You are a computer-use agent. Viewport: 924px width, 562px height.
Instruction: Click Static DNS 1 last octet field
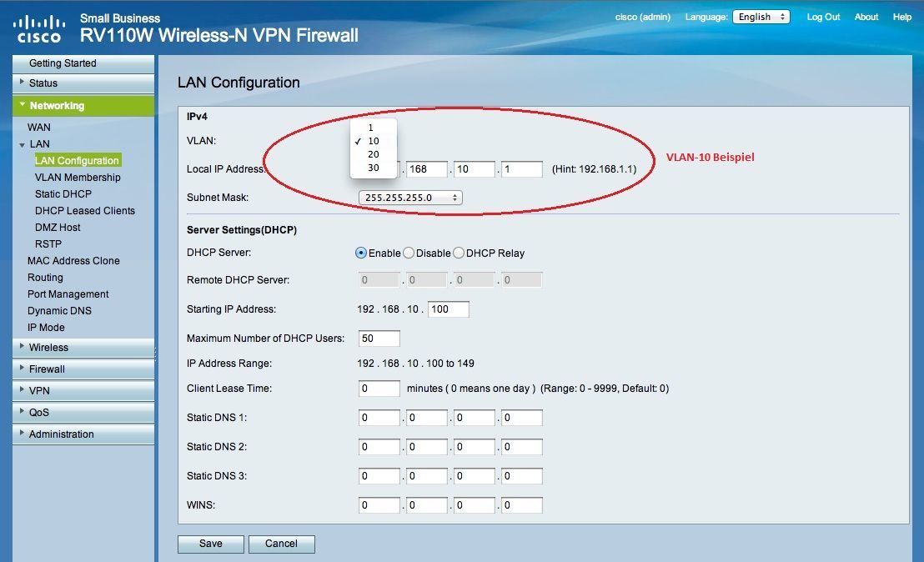(522, 418)
